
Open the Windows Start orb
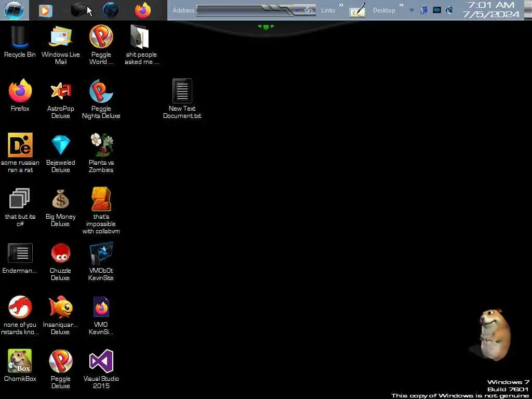click(x=14, y=10)
